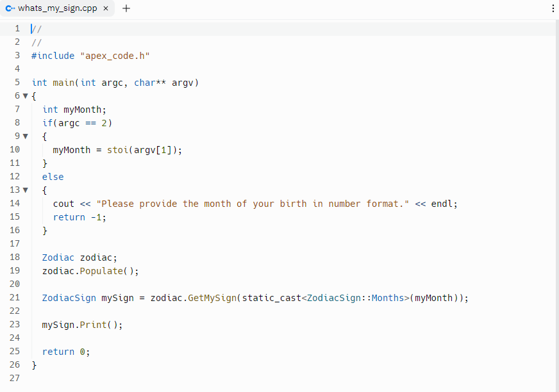
Task: Click the chevron next to main's opening brace
Action: (x=25, y=95)
